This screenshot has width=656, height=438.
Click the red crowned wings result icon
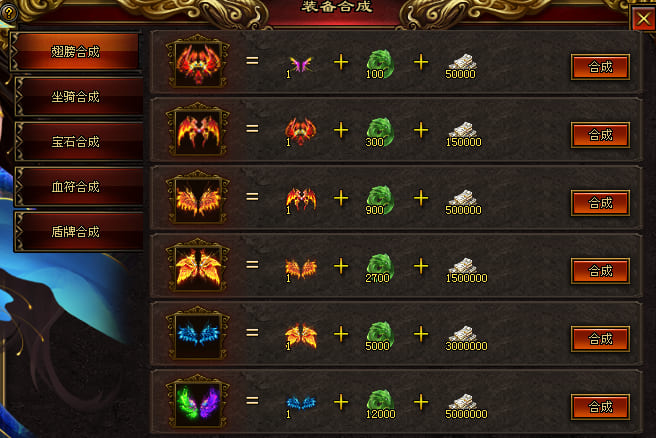(x=198, y=63)
